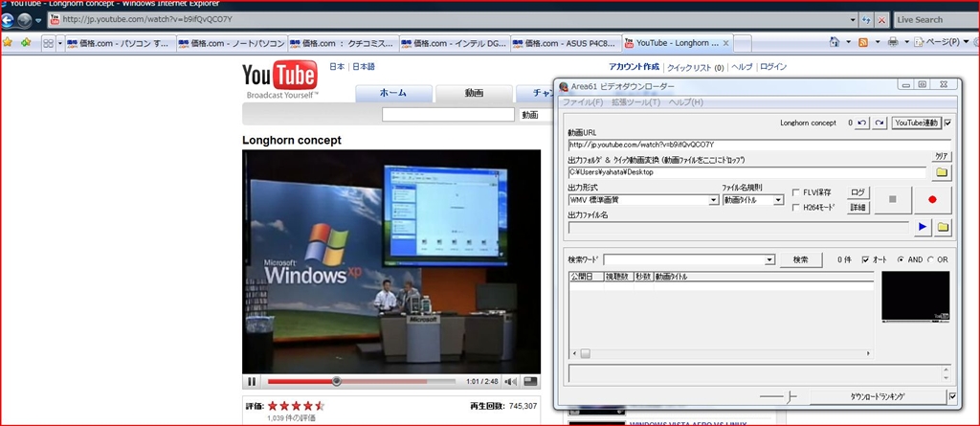Click the red record download button
980x426 pixels.
click(x=932, y=199)
